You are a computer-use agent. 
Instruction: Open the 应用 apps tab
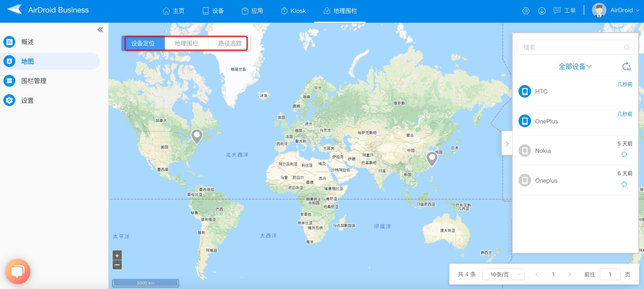(252, 11)
